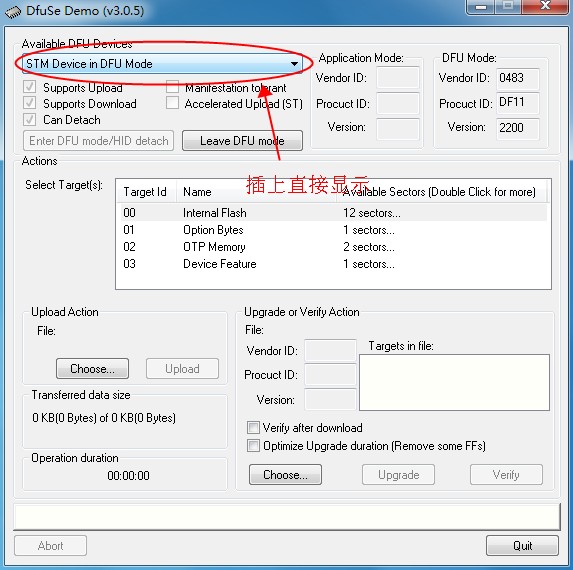Image resolution: width=573 pixels, height=570 pixels.
Task: Click Version field in Upgrade section
Action: pos(330,399)
